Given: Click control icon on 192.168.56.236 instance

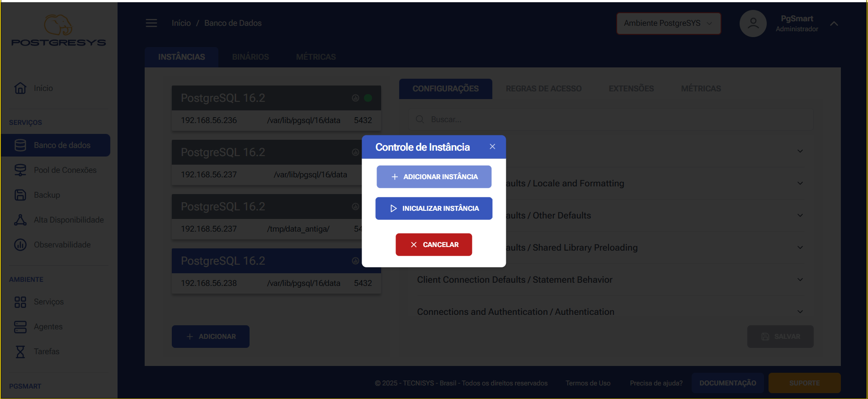Looking at the screenshot, I should 355,98.
